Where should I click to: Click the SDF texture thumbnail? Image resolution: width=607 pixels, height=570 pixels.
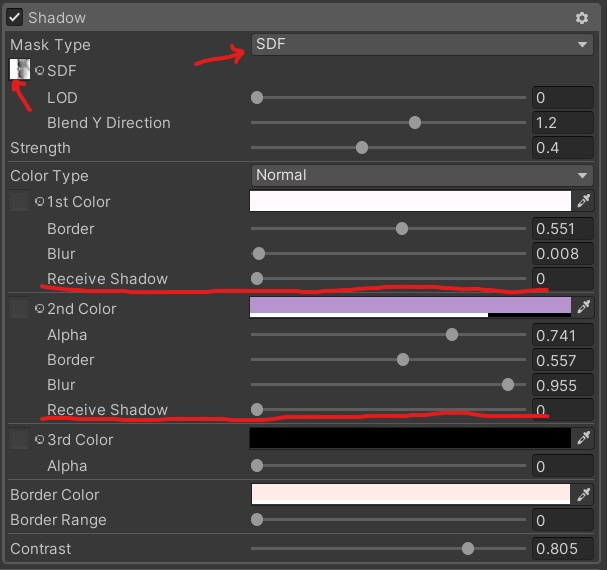point(19,70)
